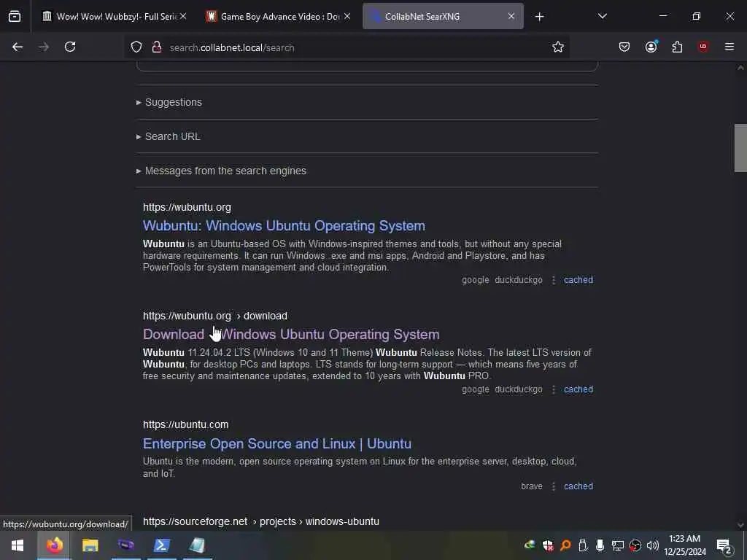Select the CollabNet SearXNG tab
Viewport: 747px width, 560px height.
point(443,16)
